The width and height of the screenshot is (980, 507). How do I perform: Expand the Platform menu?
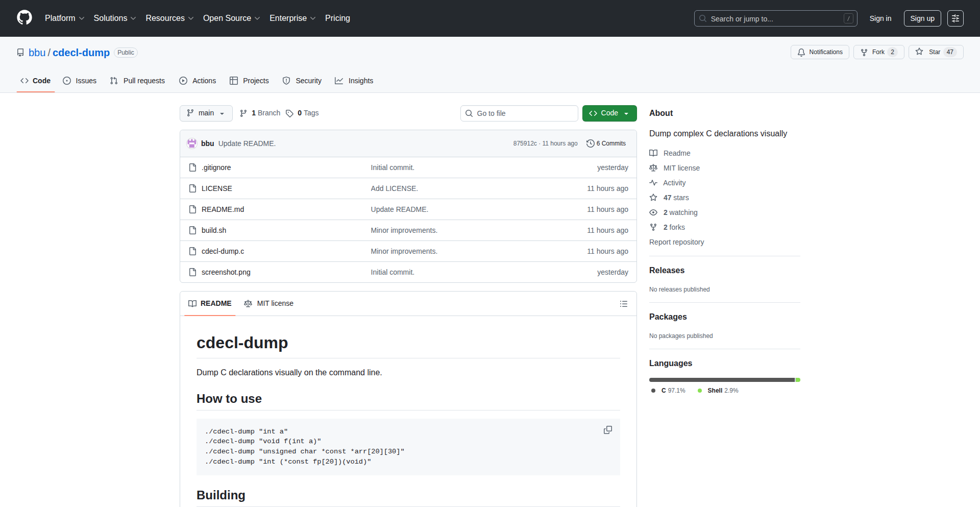pos(64,18)
